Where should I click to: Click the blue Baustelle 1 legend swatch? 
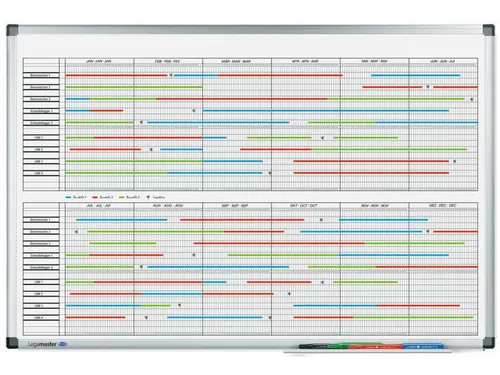(x=68, y=197)
